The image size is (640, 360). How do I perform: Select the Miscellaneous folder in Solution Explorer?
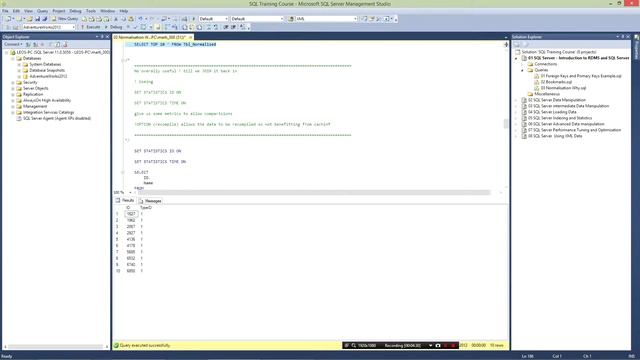click(547, 94)
